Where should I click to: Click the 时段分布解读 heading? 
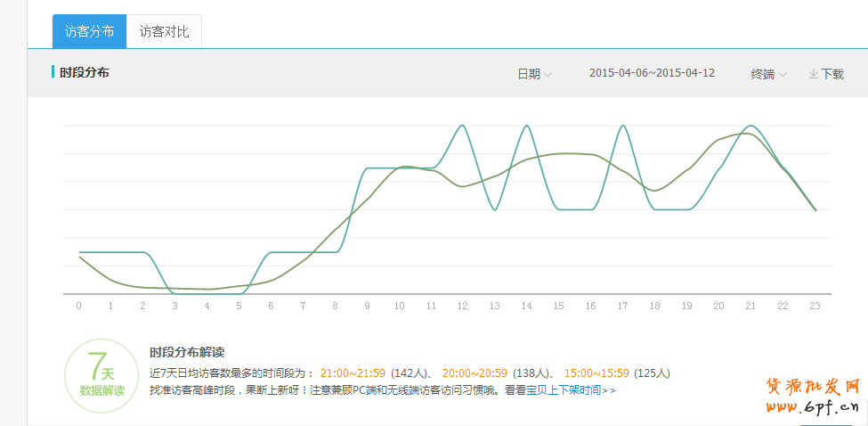pos(193,352)
